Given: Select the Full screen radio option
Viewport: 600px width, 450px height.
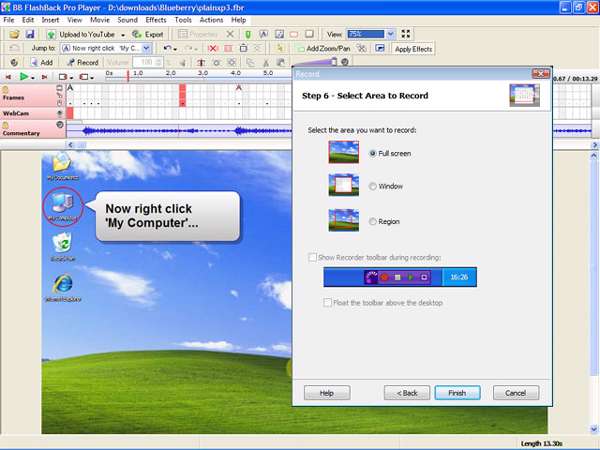Looking at the screenshot, I should (372, 153).
